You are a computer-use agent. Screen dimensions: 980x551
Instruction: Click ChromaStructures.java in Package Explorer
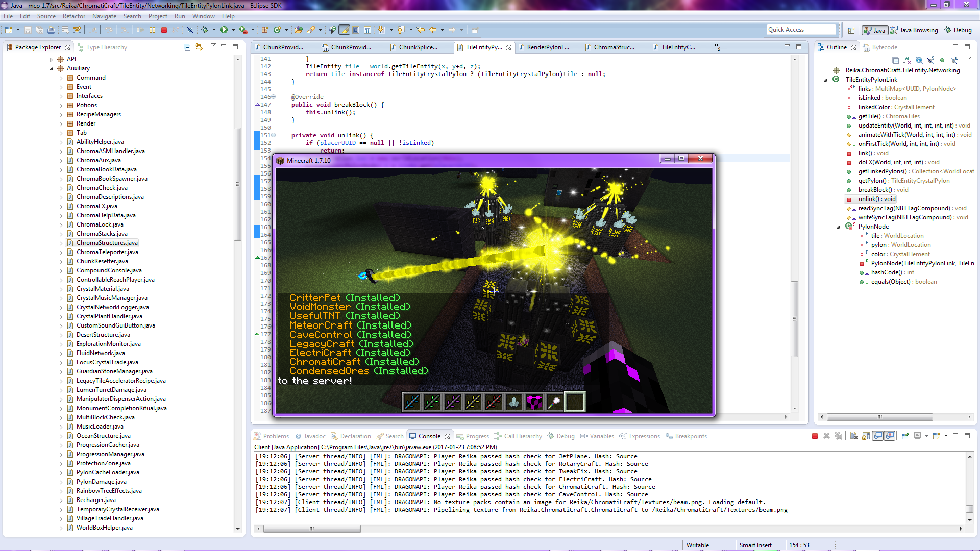pyautogui.click(x=107, y=243)
